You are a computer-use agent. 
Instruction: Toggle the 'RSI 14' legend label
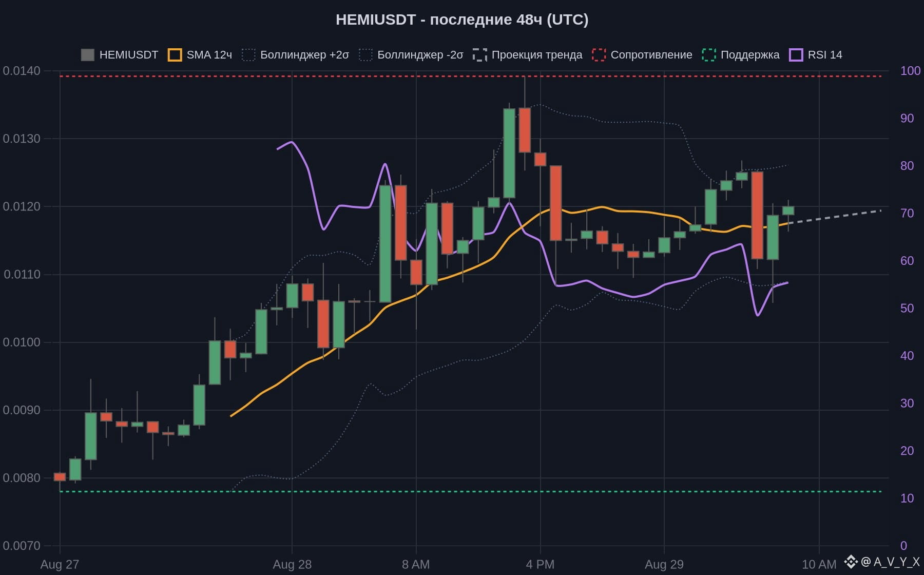825,55
